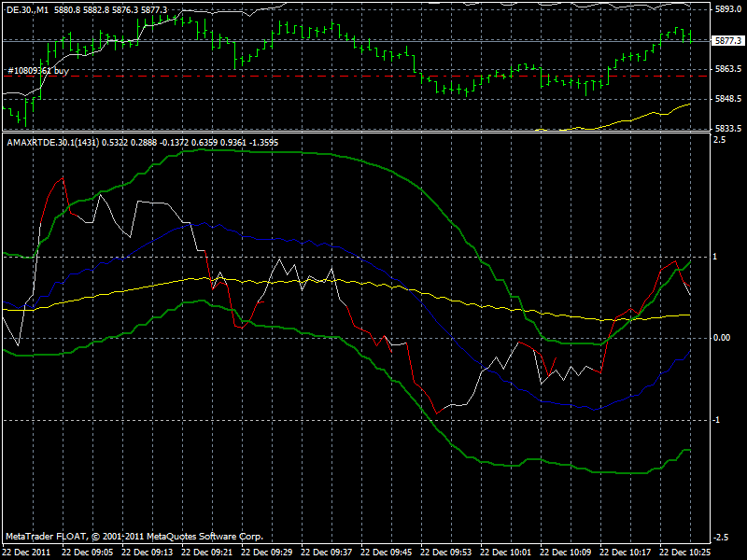Click the current price tag 5877.3
747x560 pixels.
click(724, 39)
